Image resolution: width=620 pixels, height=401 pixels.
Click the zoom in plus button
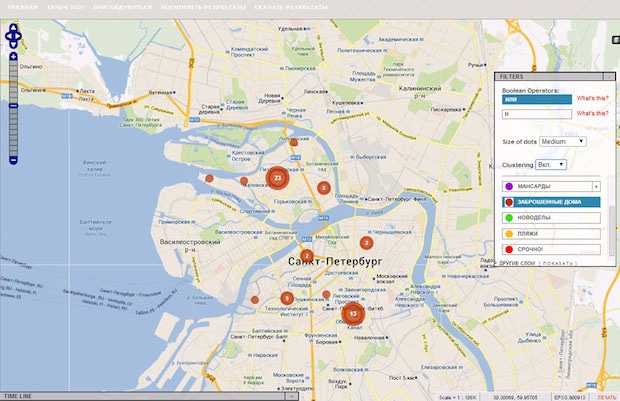pyautogui.click(x=13, y=57)
